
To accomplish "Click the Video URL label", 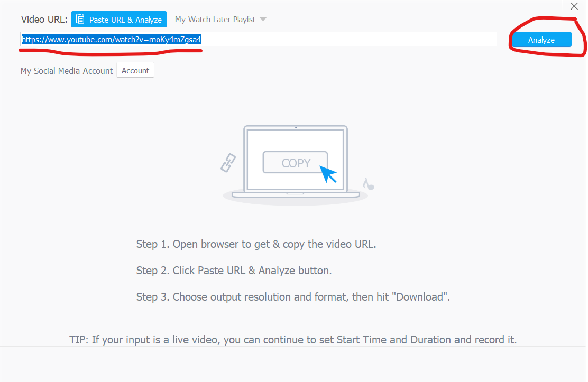I will coord(44,20).
